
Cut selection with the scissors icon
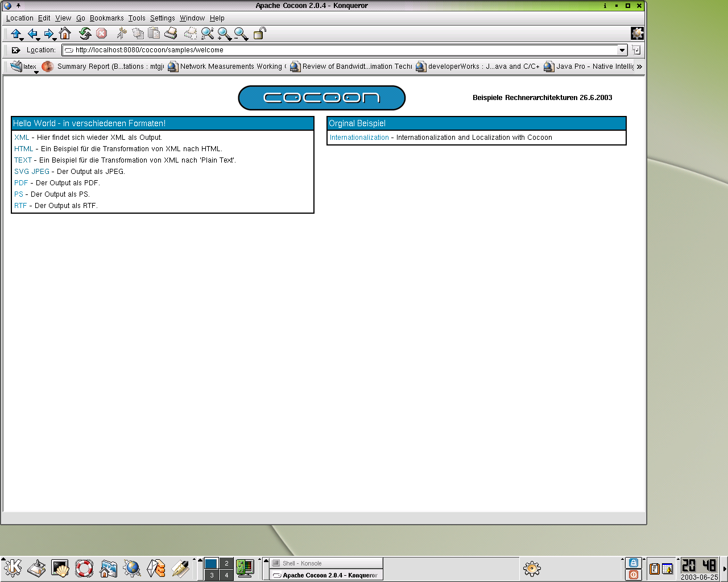(x=122, y=34)
